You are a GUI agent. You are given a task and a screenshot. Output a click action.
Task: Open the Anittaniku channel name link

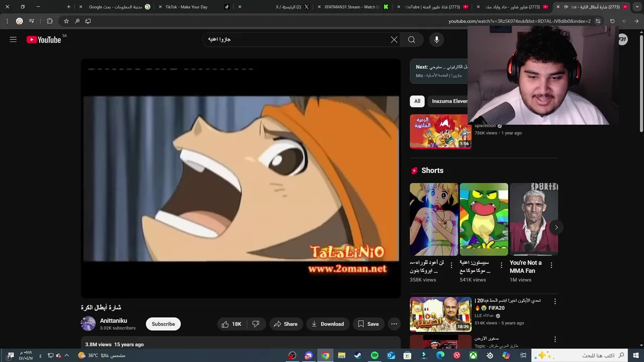(x=114, y=321)
